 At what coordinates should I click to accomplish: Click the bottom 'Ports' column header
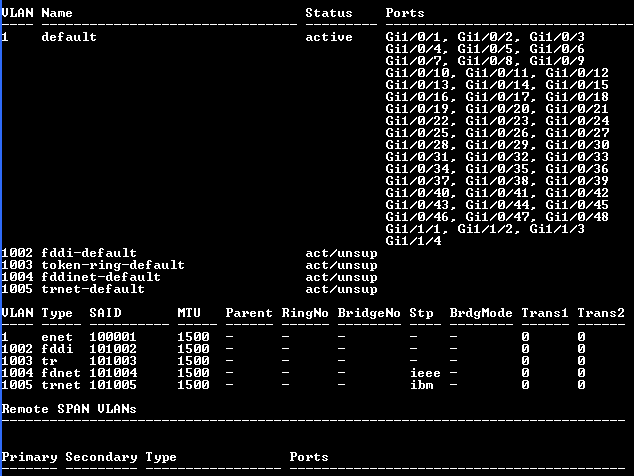tap(309, 457)
